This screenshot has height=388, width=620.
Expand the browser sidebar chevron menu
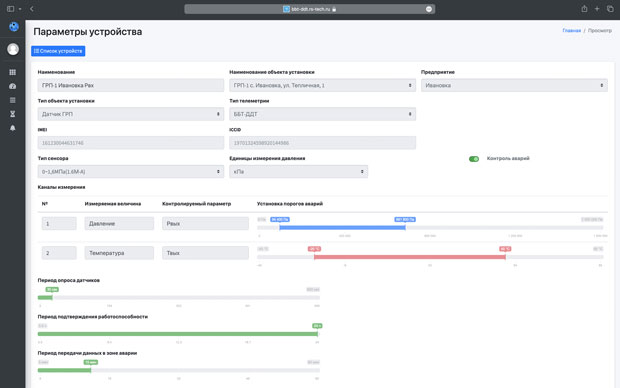tap(20, 9)
